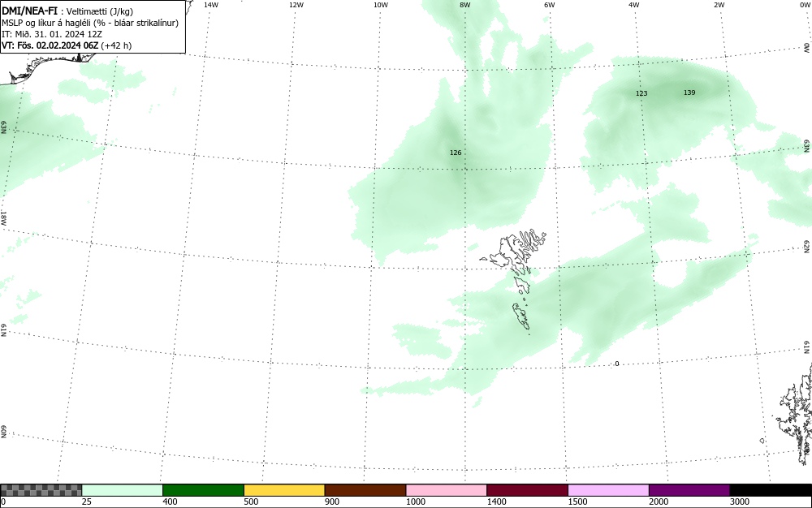The height and width of the screenshot is (508, 812).
Task: Select the maroon 1400–1500 legend swatch
Action: pos(527,490)
